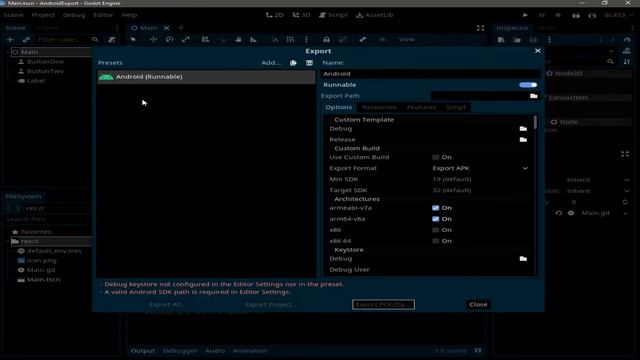Toggle visibility eye next to Main.gd
640x360 pixels.
click(571, 213)
